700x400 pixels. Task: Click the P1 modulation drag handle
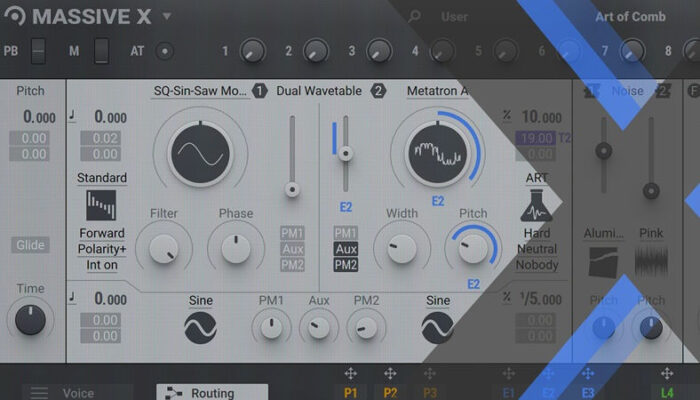click(x=351, y=374)
